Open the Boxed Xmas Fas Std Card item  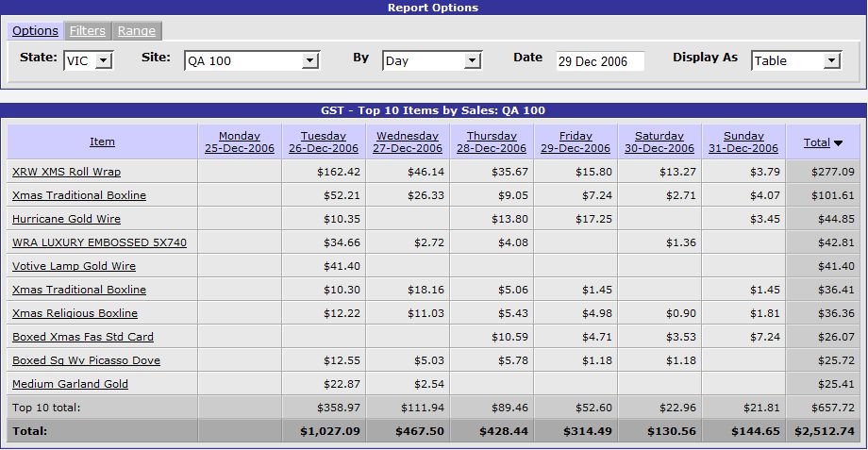click(82, 337)
